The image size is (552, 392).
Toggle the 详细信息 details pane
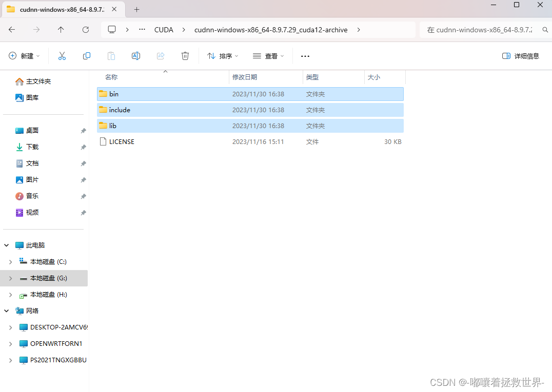(x=520, y=56)
